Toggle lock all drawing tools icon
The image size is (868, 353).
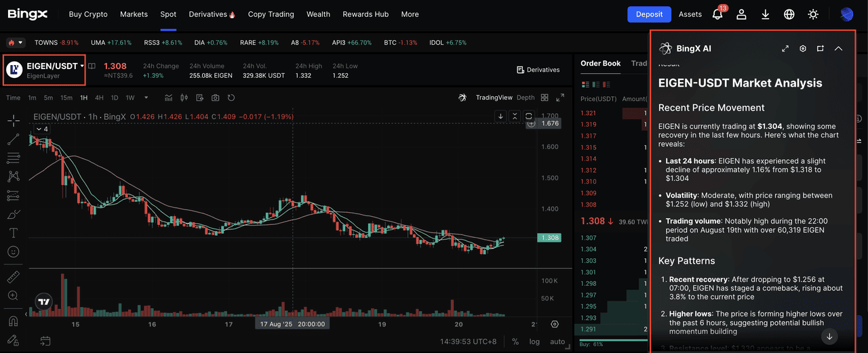(13, 339)
